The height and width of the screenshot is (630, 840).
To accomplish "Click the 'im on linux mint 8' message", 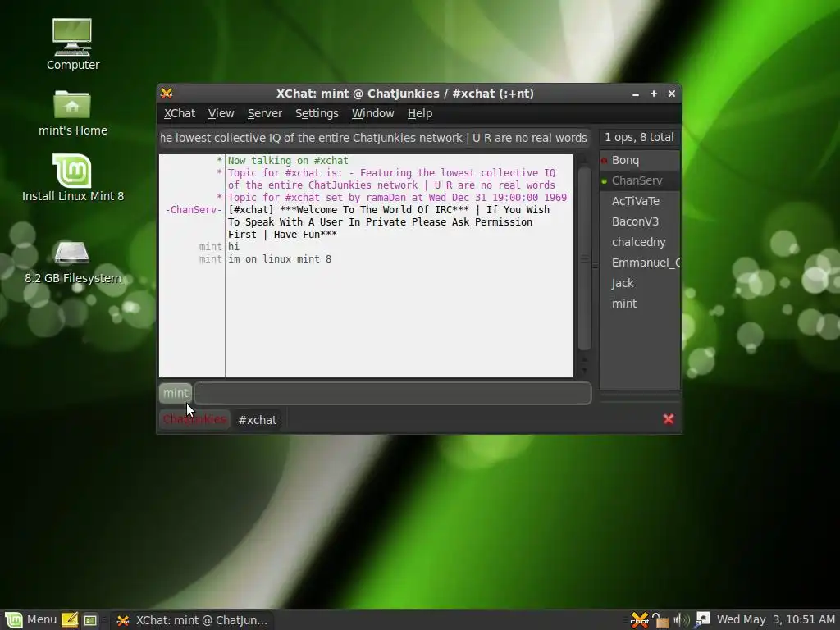I will click(x=280, y=258).
